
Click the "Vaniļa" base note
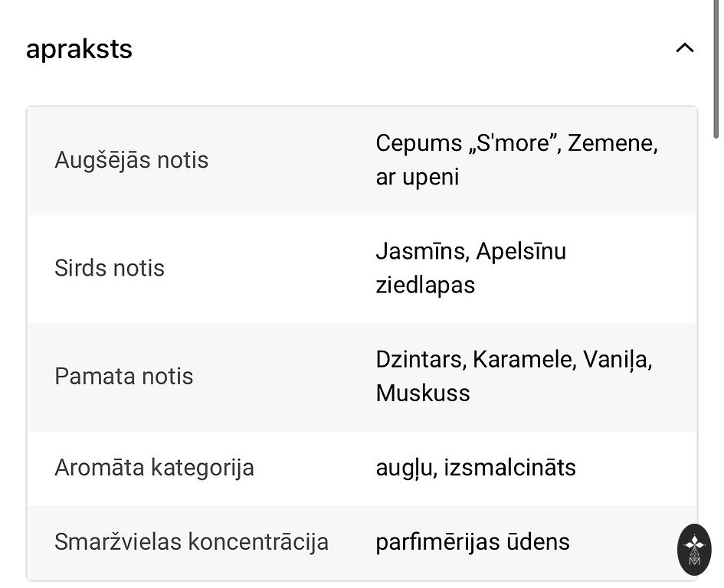[x=616, y=359]
